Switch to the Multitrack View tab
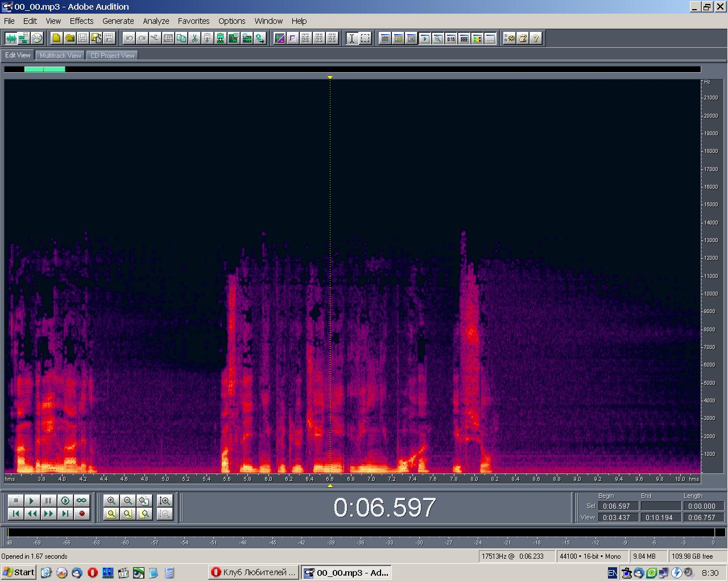Image resolution: width=728 pixels, height=582 pixels. pos(60,56)
